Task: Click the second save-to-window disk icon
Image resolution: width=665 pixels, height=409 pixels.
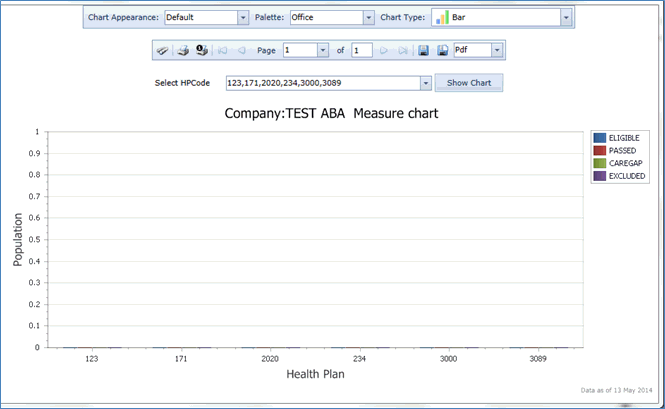Action: [442, 50]
